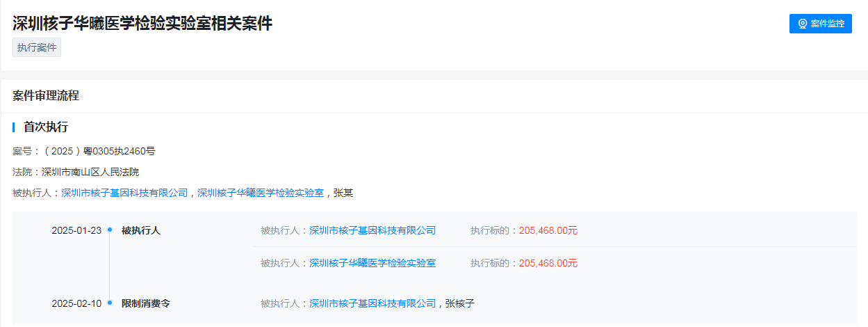The image size is (868, 327).
Task: Click the bold 被执行人 timeline label
Action: pos(141,230)
